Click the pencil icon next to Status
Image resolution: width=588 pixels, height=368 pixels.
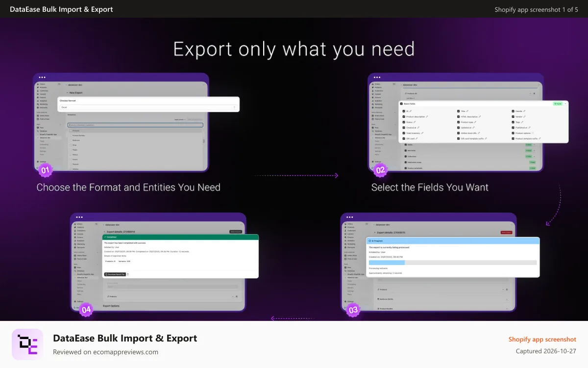coord(415,122)
